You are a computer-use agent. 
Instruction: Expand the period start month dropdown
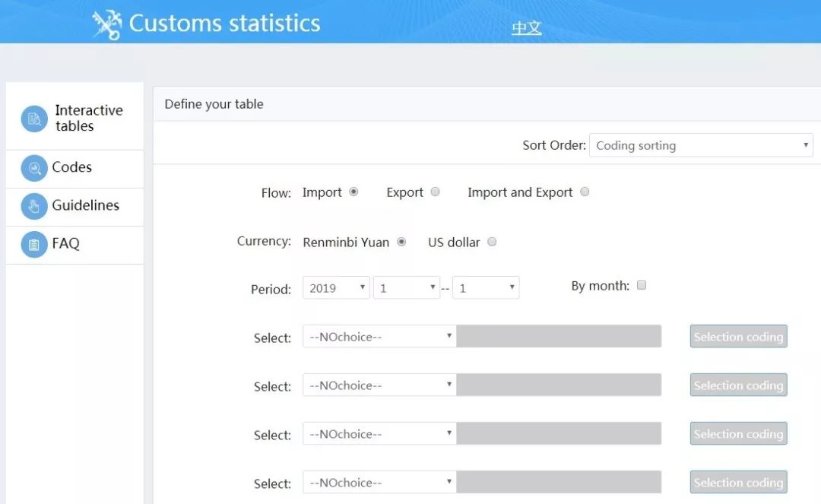coord(407,288)
